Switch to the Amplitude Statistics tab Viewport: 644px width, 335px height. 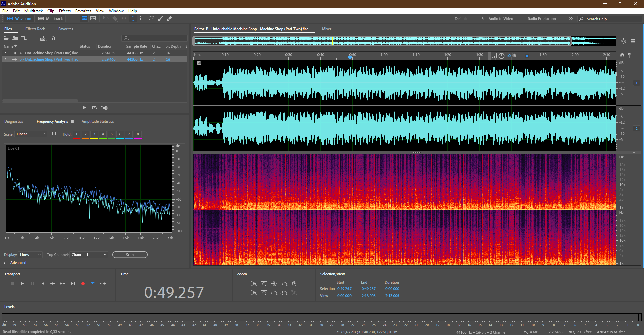point(98,121)
